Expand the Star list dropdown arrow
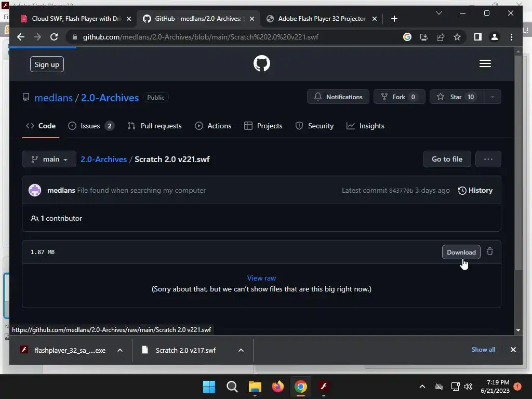 click(492, 97)
